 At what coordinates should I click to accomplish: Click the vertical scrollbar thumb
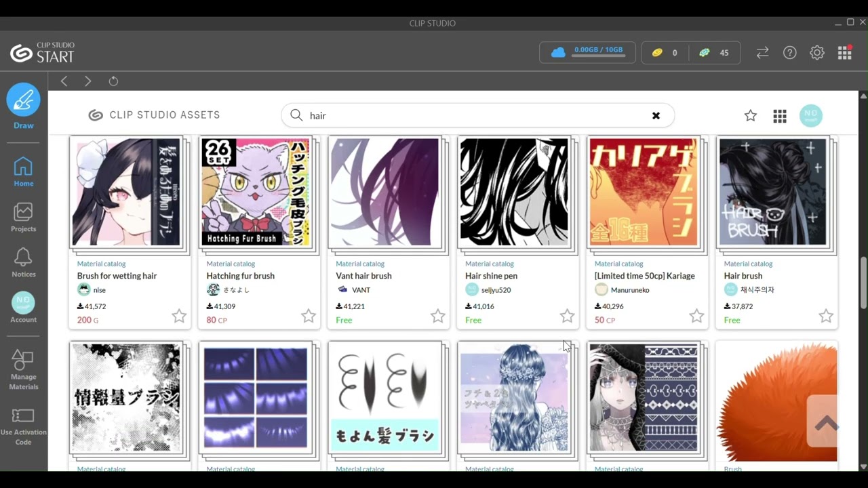click(x=863, y=283)
